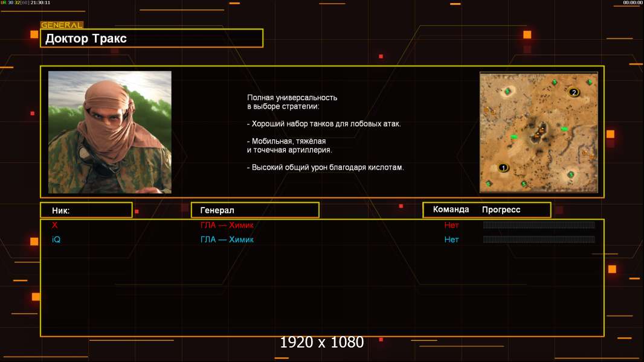Click the Доктор Тракс name title
This screenshot has width=644, height=362.
[86, 39]
